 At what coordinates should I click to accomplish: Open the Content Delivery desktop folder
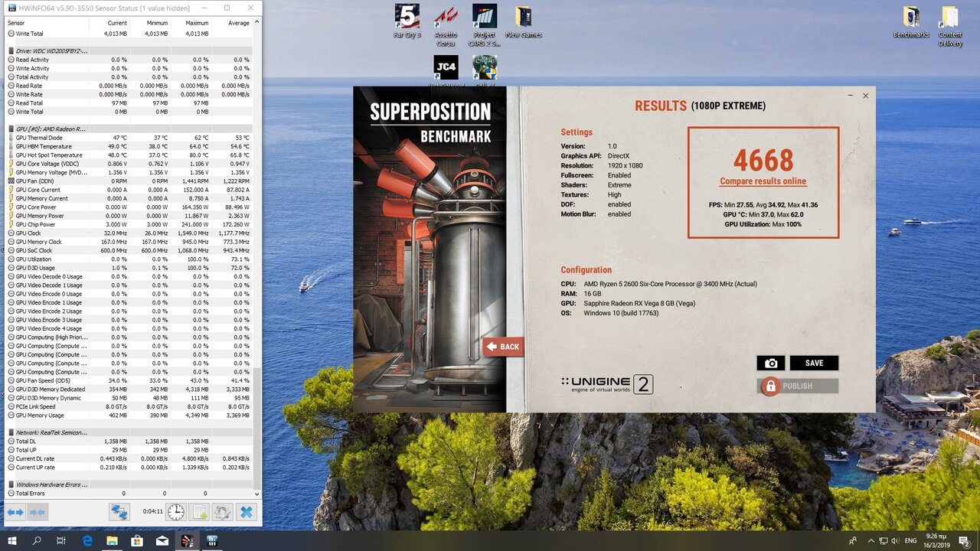950,24
